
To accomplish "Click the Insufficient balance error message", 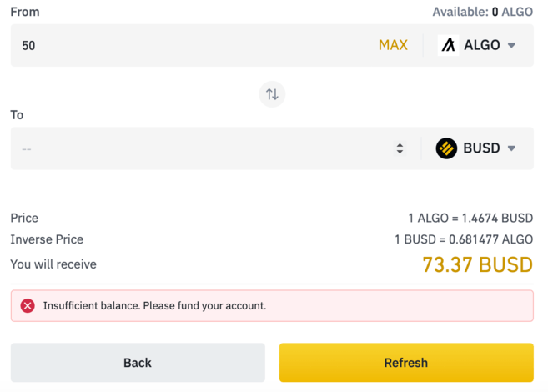I will click(154, 306).
